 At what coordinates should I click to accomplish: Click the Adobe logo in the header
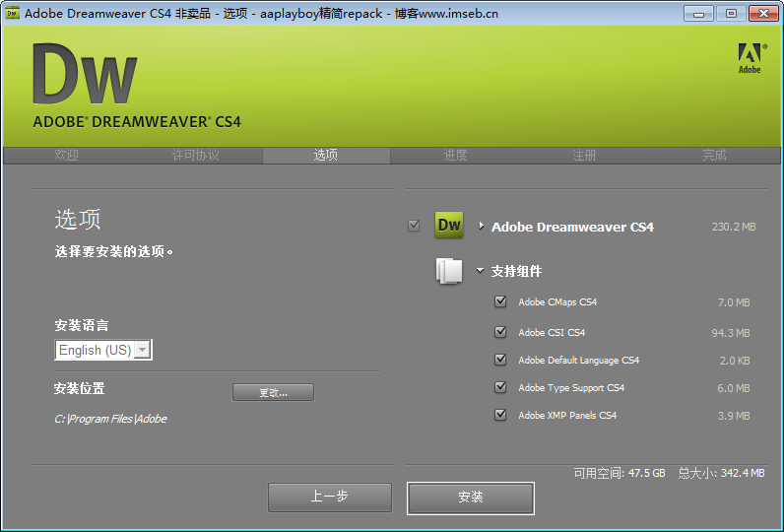[752, 58]
